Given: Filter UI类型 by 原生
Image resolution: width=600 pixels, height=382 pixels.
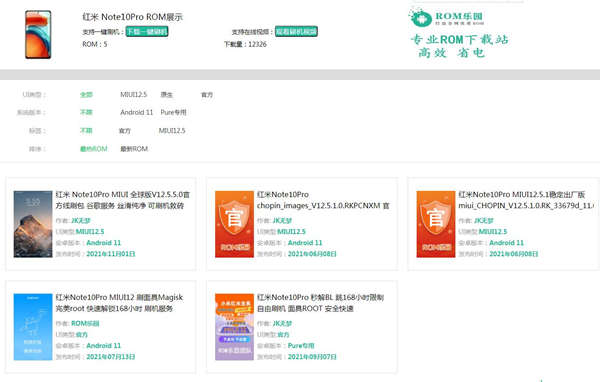Looking at the screenshot, I should click(x=166, y=95).
